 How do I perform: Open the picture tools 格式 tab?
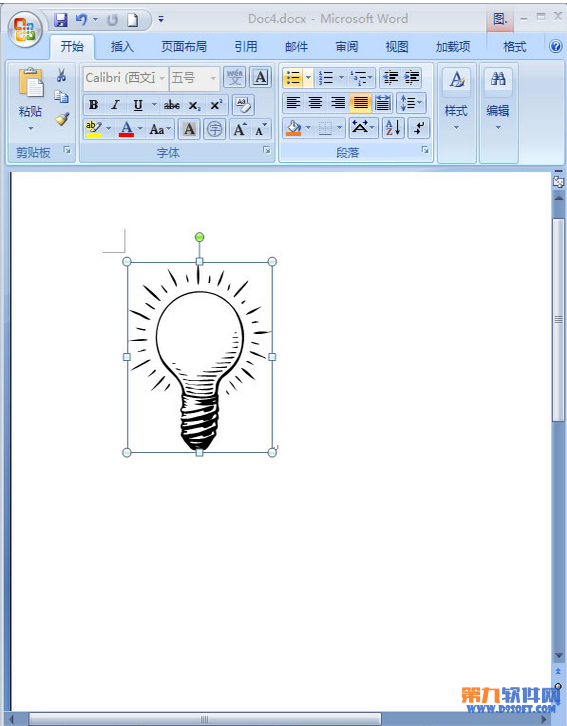(515, 47)
